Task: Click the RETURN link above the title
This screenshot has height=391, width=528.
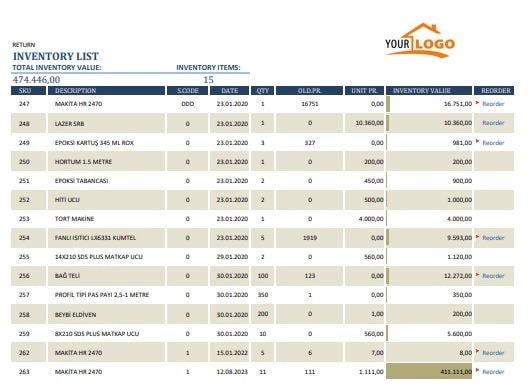Action: (x=24, y=45)
